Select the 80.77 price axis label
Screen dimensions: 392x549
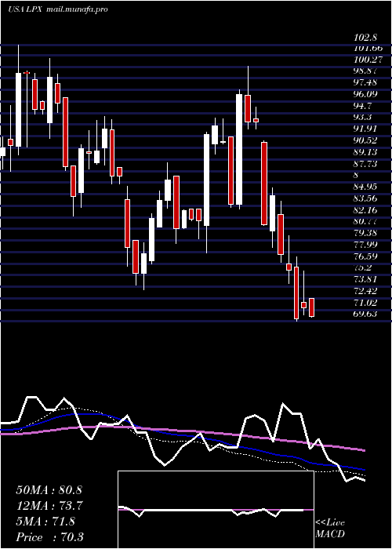coord(366,221)
